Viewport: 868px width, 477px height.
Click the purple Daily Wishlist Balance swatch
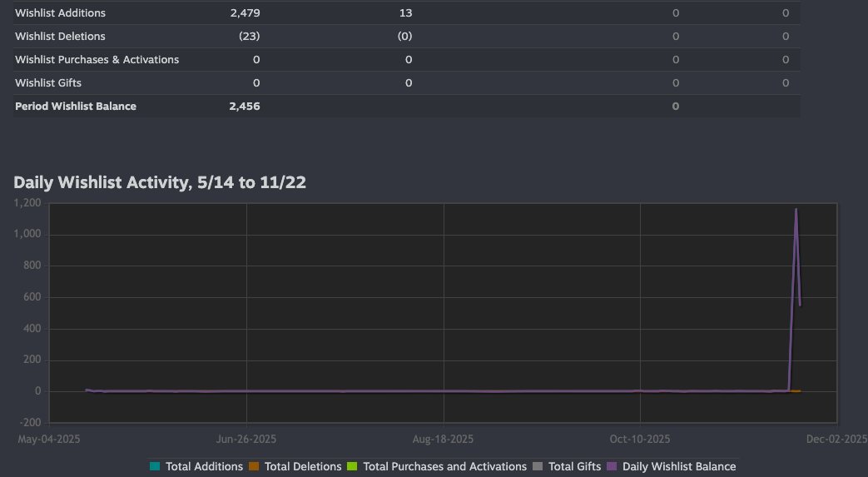point(612,466)
